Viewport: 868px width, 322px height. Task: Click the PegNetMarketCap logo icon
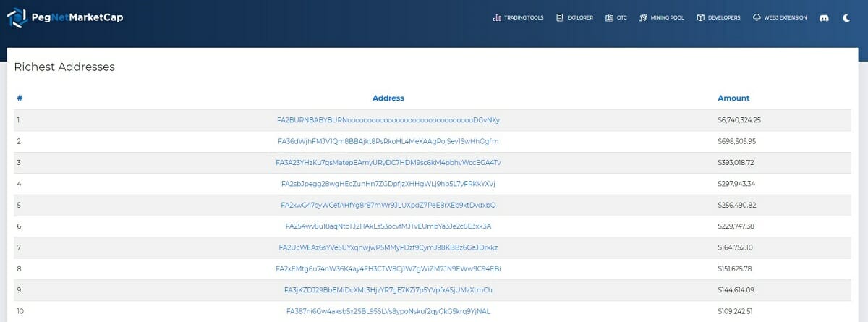tap(17, 17)
